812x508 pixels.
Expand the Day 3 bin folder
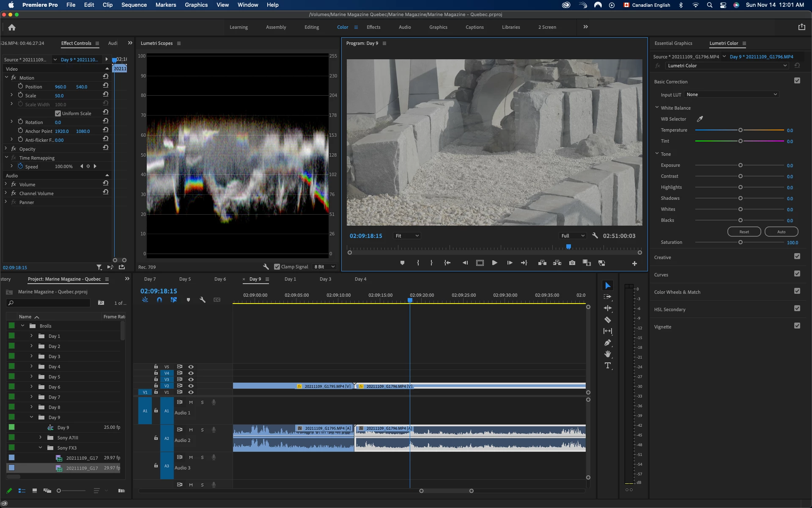click(31, 356)
